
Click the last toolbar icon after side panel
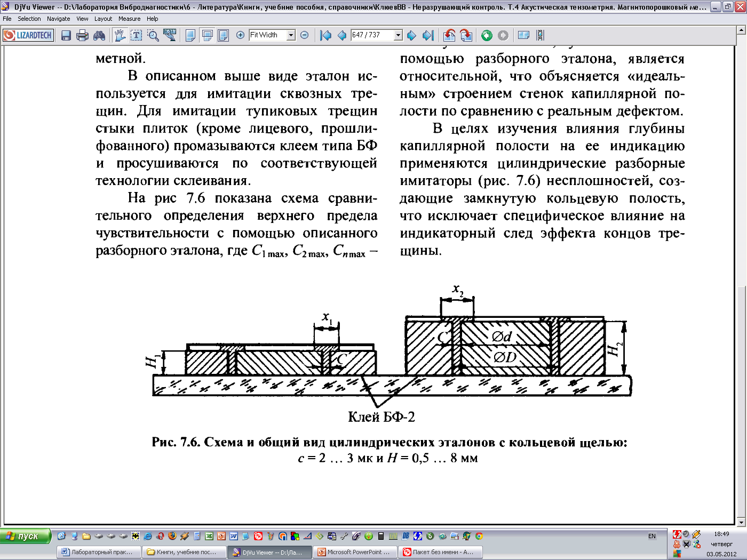[541, 35]
